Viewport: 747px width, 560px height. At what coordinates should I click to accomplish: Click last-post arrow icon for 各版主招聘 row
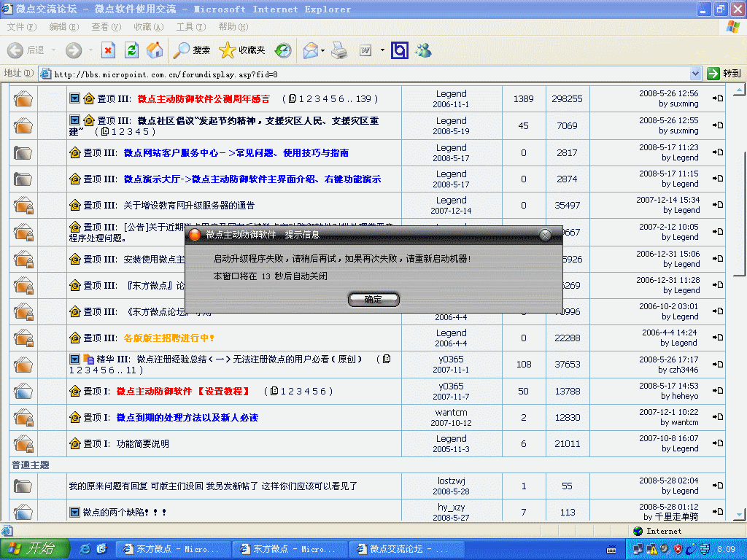[x=718, y=337]
